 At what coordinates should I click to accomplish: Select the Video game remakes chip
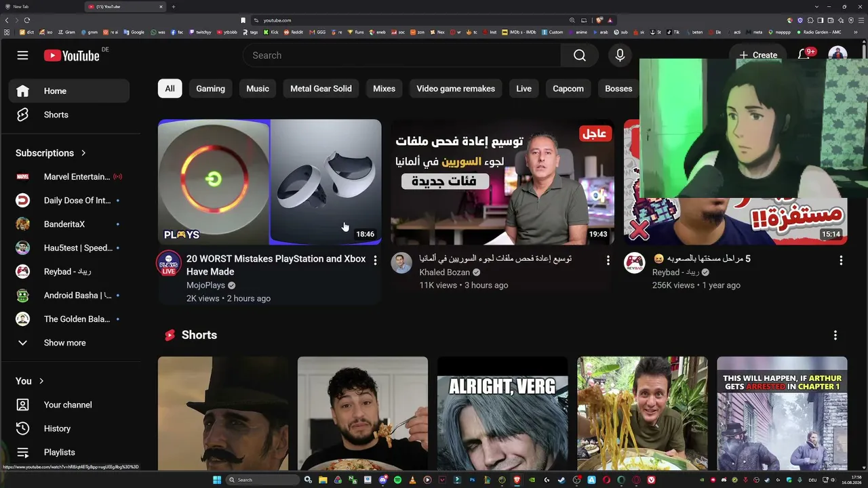(x=456, y=89)
